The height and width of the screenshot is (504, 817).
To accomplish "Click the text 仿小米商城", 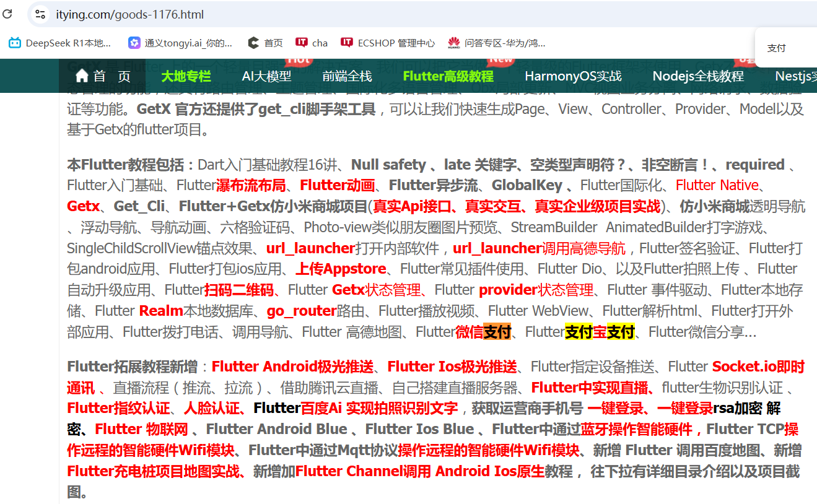I will click(714, 206).
